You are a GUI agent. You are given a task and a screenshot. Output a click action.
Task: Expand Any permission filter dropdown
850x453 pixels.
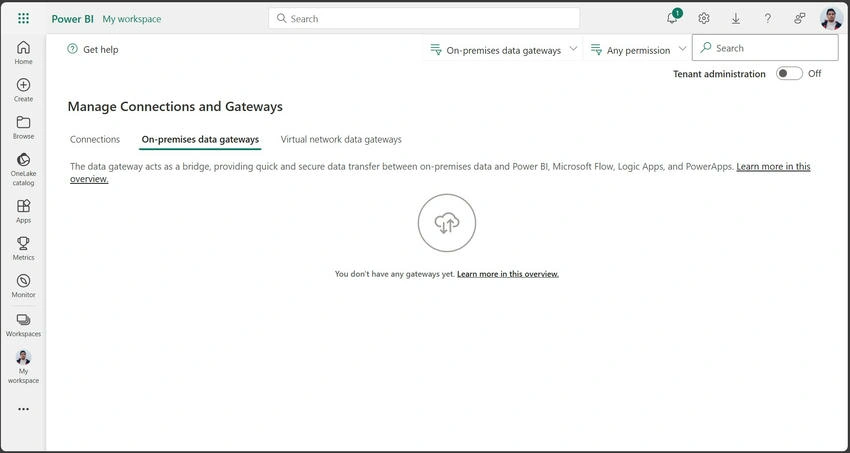(638, 50)
